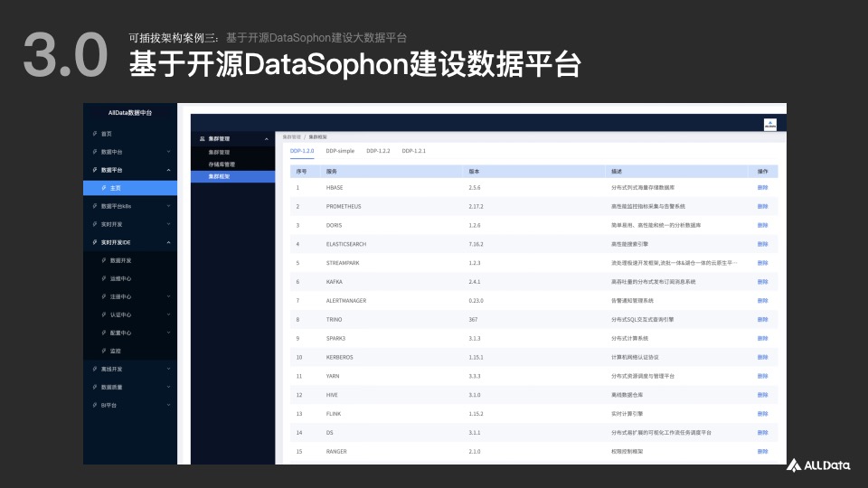
Task: Click the KERBEROS service name
Action: (339, 358)
